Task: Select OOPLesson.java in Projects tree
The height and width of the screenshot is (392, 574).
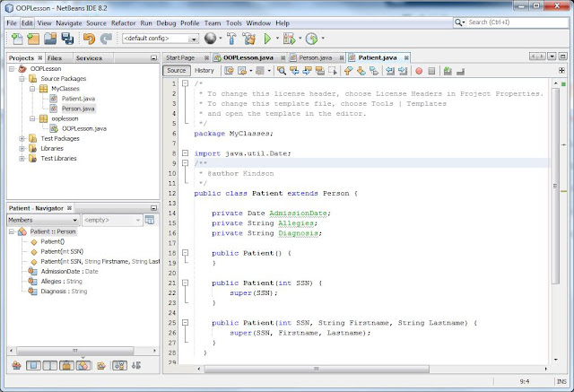Action: 84,128
